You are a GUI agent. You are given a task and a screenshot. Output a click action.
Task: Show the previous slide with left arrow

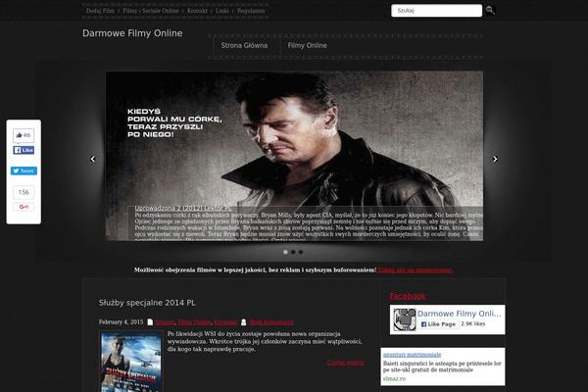coord(93,159)
